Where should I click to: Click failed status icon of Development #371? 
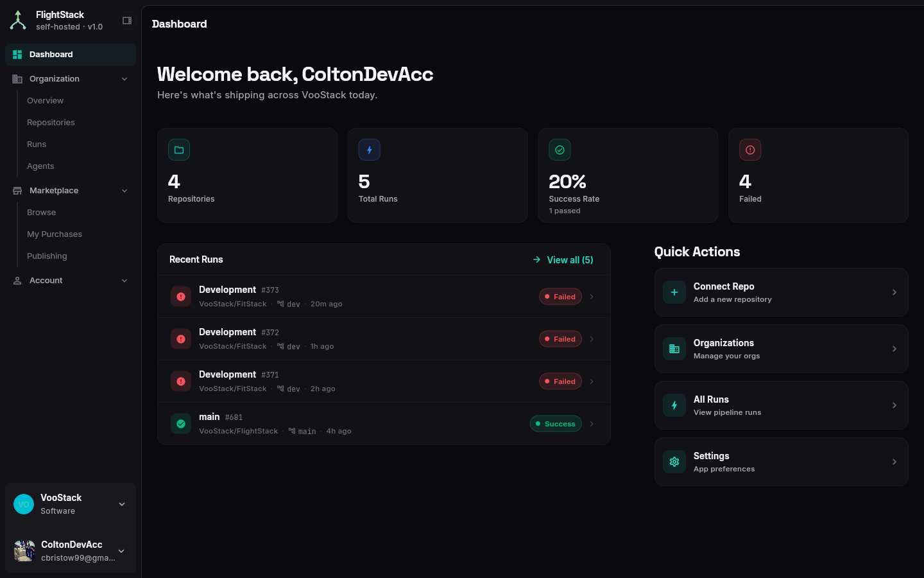click(181, 381)
